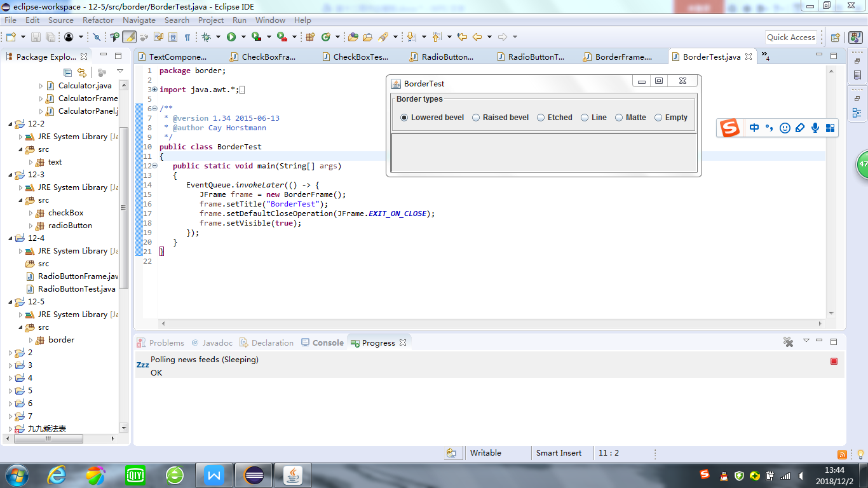
Task: Click the Remove All Finished Operations icon
Action: [789, 342]
